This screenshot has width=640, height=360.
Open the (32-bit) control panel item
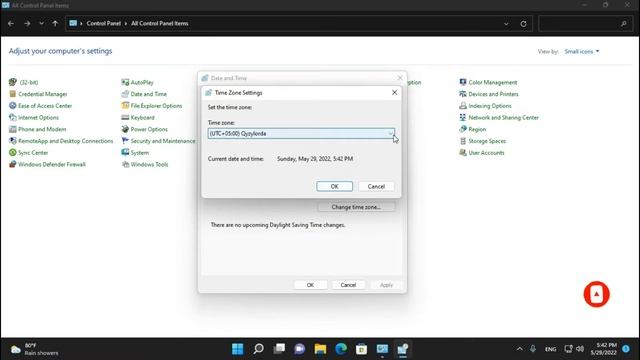pyautogui.click(x=24, y=82)
